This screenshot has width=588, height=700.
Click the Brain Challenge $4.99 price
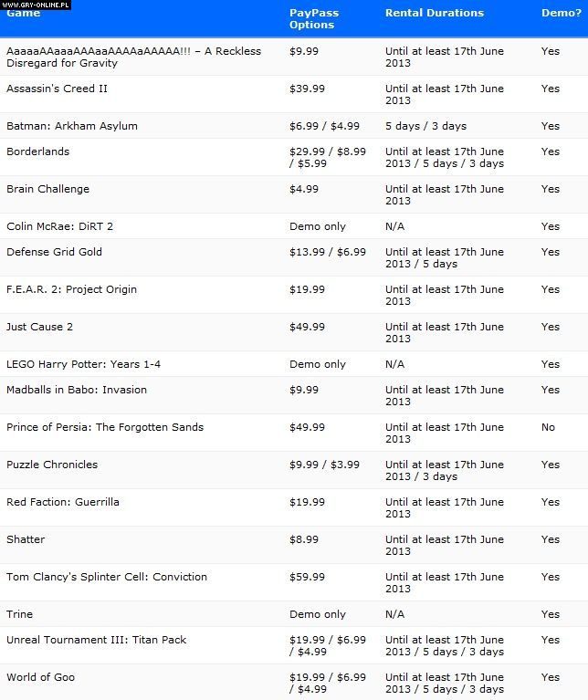click(303, 189)
